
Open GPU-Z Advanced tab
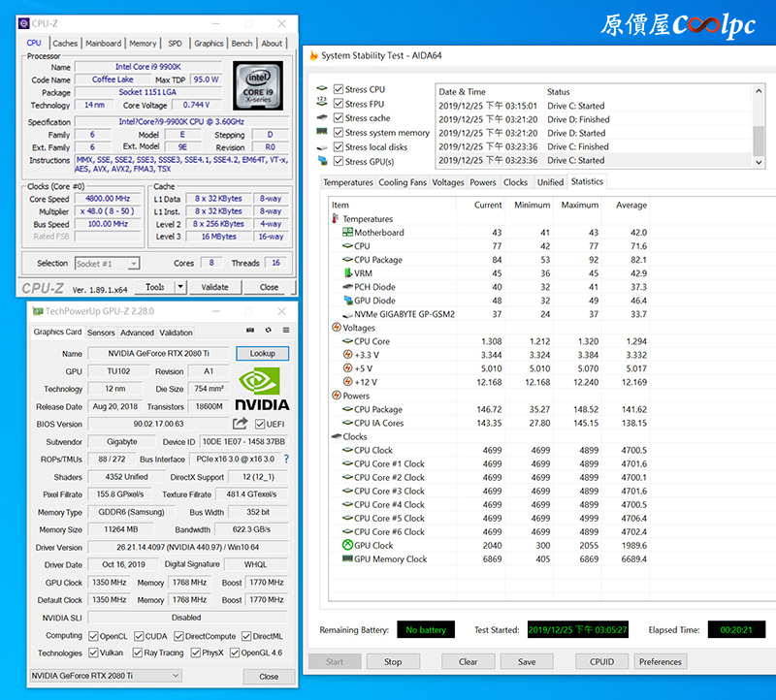pos(137,333)
